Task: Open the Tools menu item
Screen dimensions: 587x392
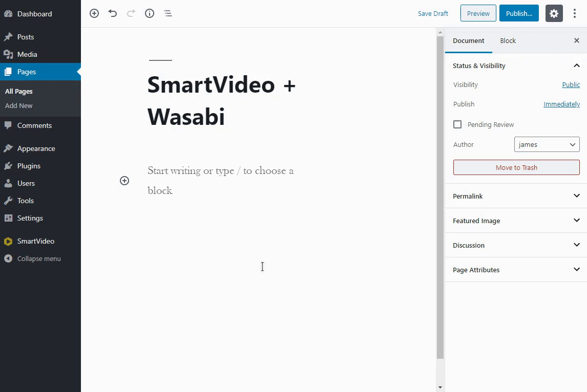Action: (40, 201)
